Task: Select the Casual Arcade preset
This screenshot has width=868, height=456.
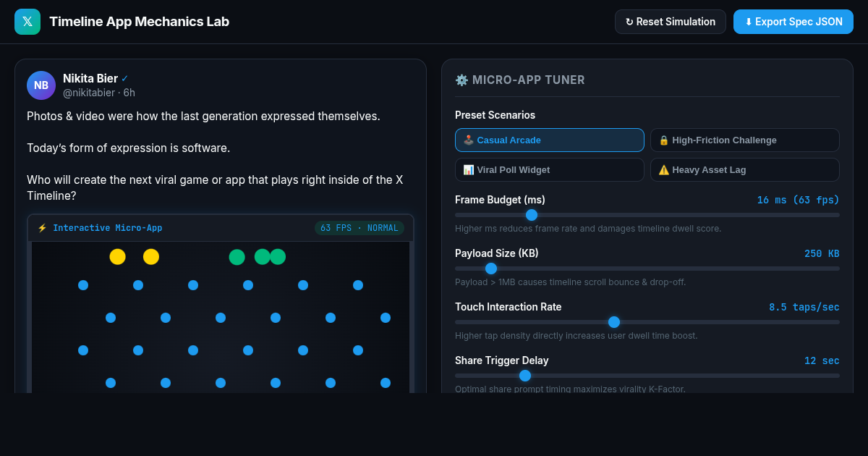Action: [x=550, y=140]
